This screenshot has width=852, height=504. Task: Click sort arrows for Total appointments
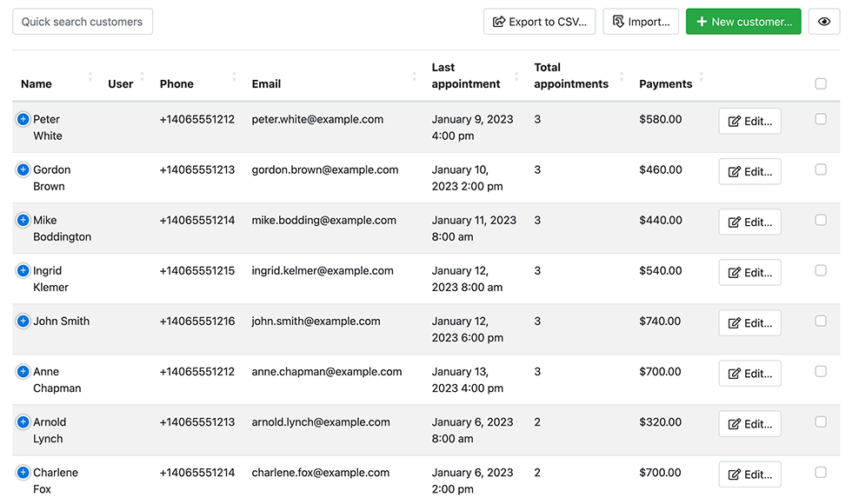[x=621, y=76]
